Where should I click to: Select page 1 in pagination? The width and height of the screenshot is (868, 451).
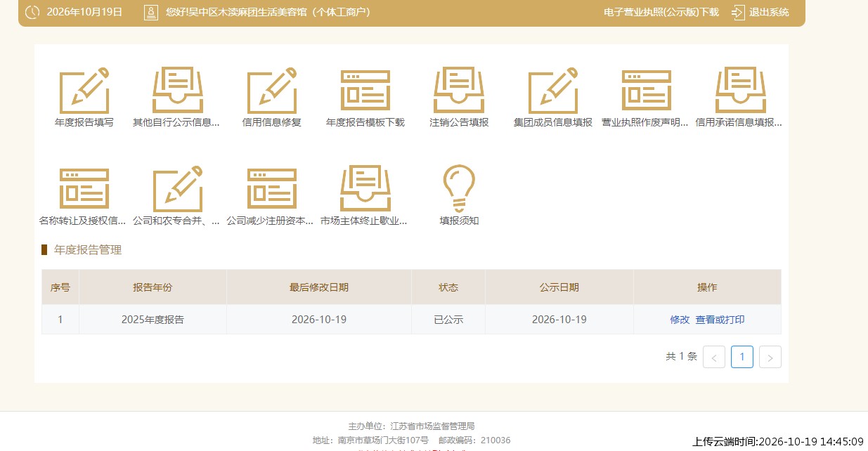(x=742, y=357)
